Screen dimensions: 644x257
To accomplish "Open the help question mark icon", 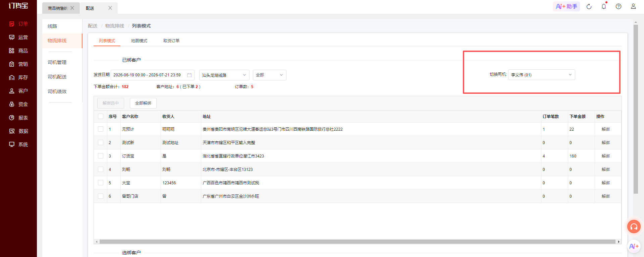I will pos(619,6).
